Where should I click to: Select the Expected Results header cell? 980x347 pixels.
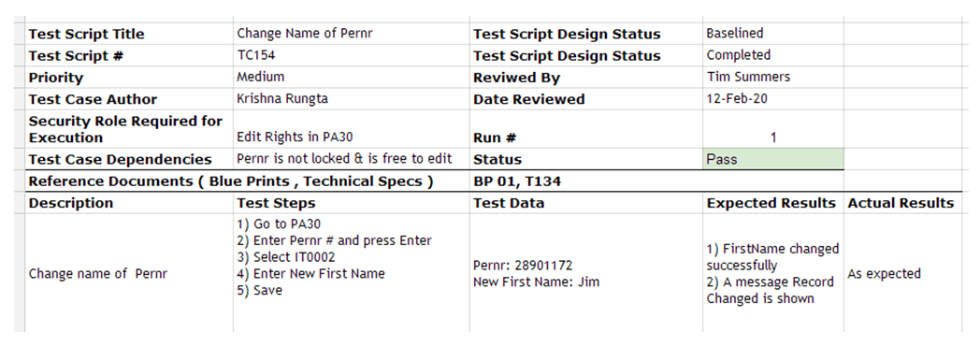772,203
